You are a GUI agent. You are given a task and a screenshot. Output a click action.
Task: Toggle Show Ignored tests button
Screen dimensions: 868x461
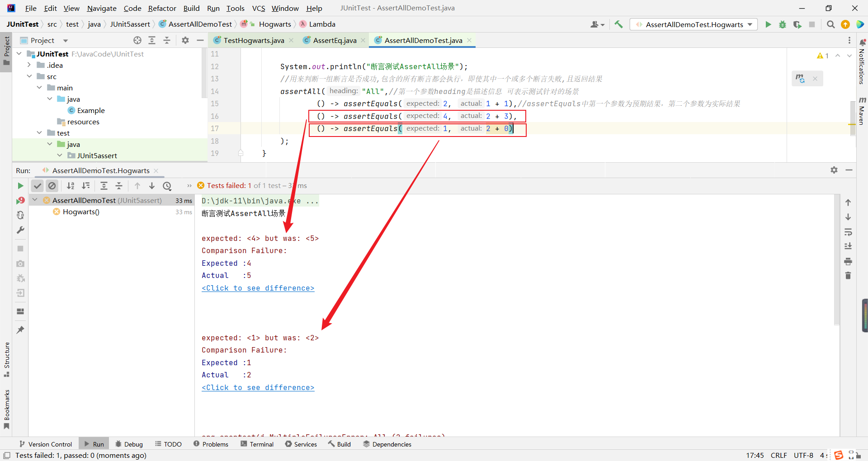pos(52,186)
